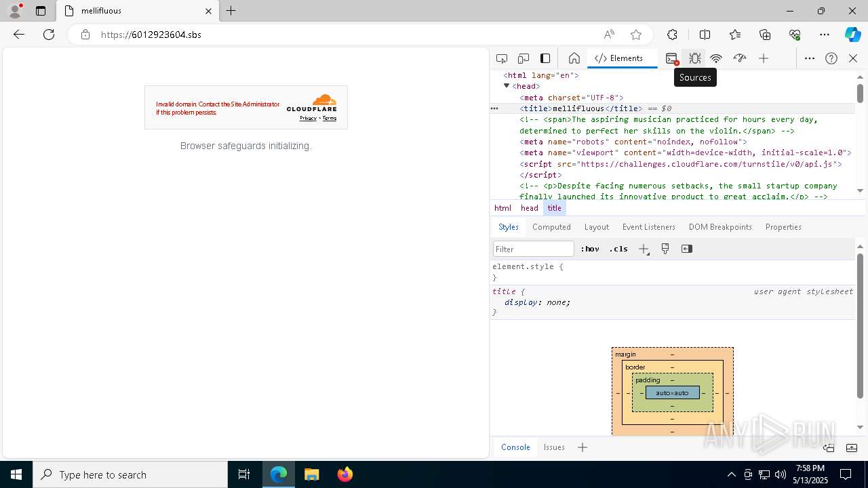The image size is (868, 488).
Task: Add this page to favorites star
Action: pos(635,35)
